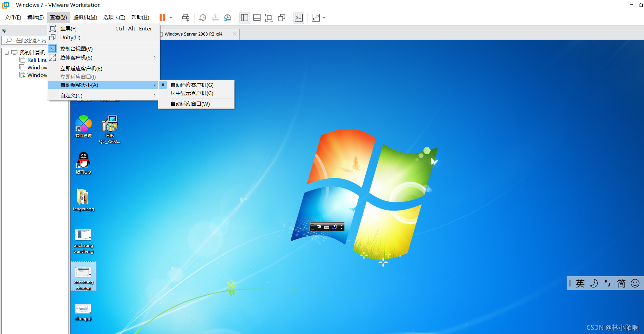Click the Unity icon beside Unity(U)
This screenshot has width=644, height=334.
(x=52, y=37)
